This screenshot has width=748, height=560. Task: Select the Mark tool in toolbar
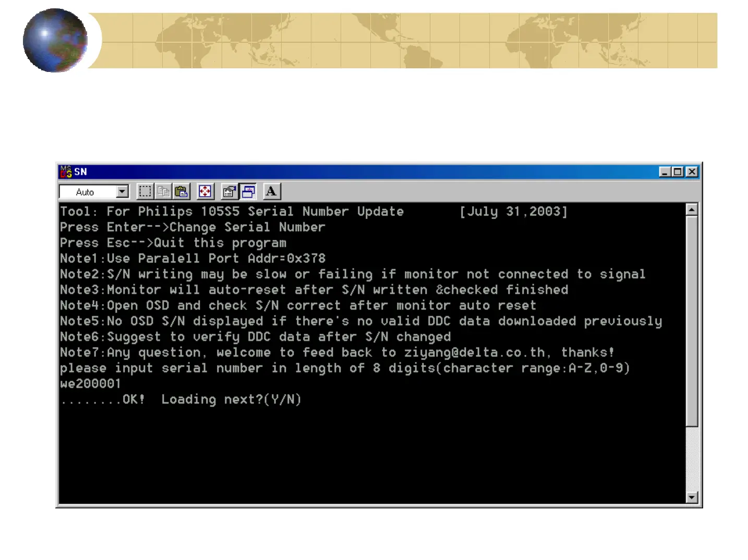[x=145, y=191]
